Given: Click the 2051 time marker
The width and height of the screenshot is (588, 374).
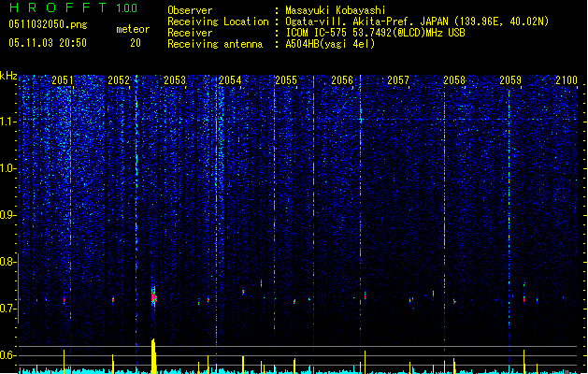Looking at the screenshot, I should click(x=63, y=80).
